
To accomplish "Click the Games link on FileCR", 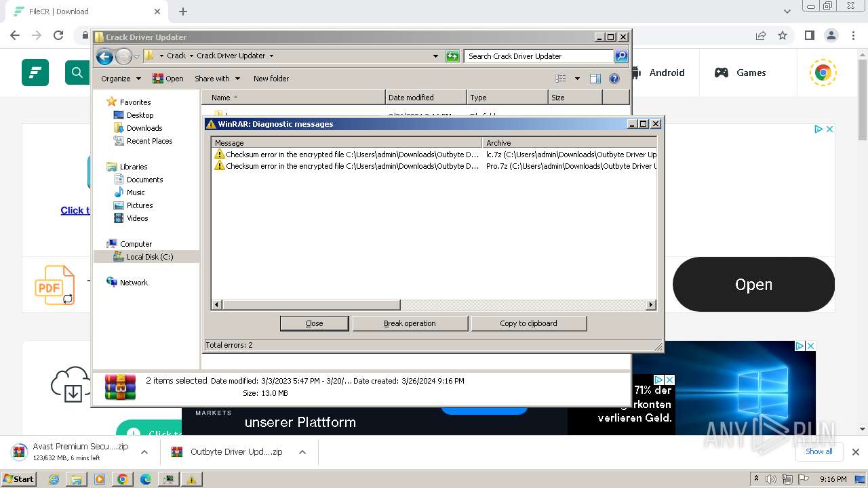I will pyautogui.click(x=741, y=73).
